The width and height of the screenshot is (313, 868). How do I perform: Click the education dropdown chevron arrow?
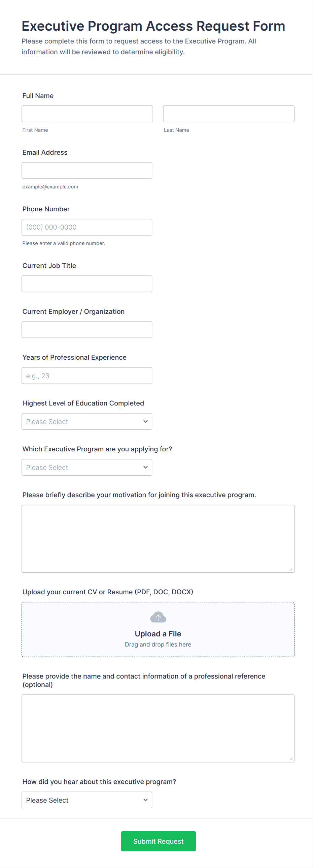tap(145, 421)
